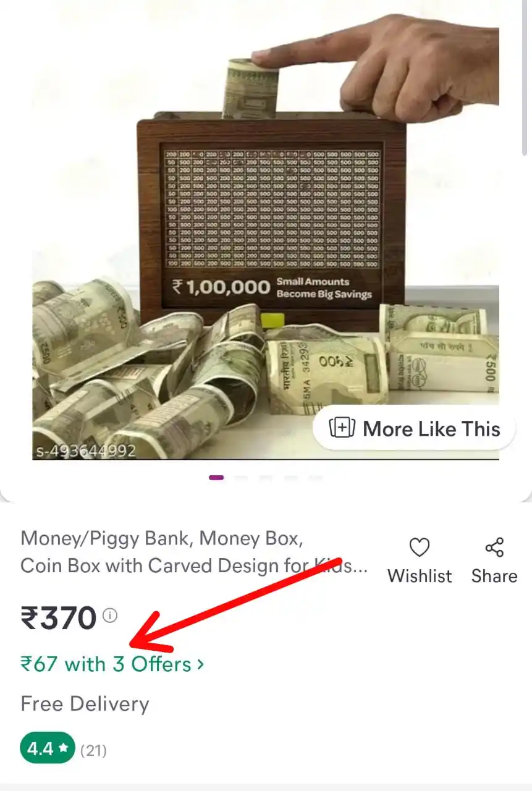
Task: Expand the offers chevron arrow
Action: coord(200,664)
